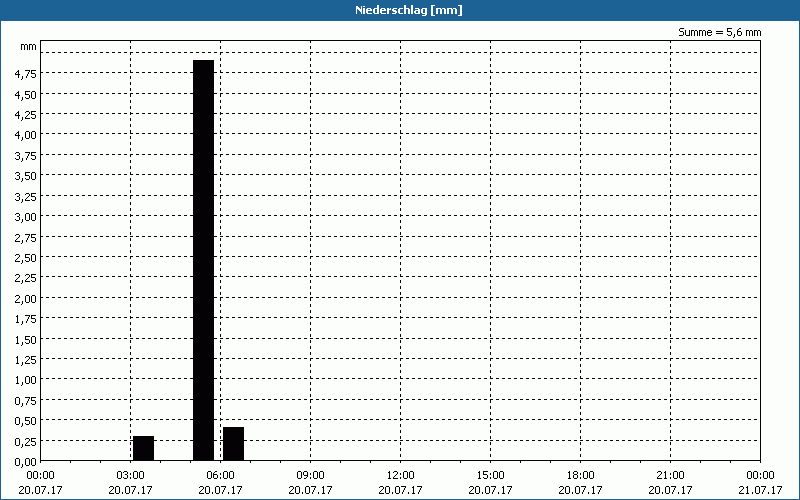The width and height of the screenshot is (800, 500).
Task: Select the 1,00 y-axis value
Action: 26,380
